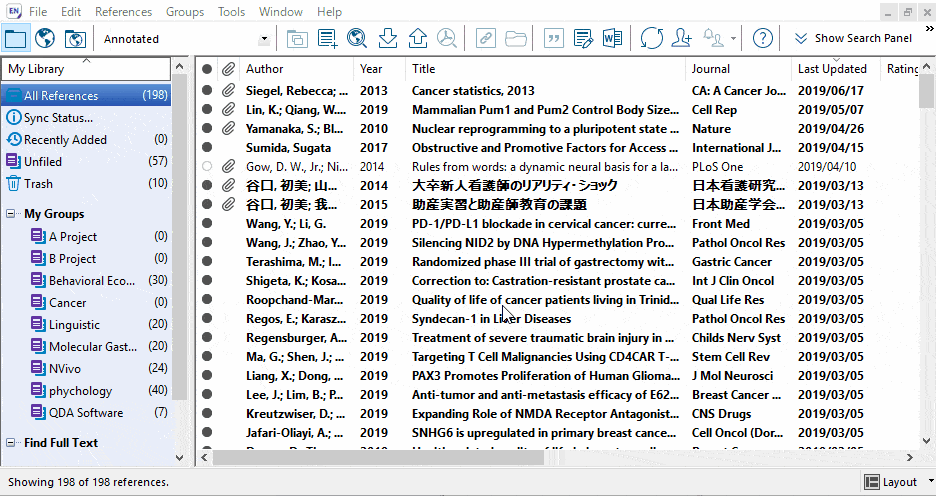Click read/unread status column header dot
This screenshot has height=496, width=936.
pyautogui.click(x=207, y=69)
